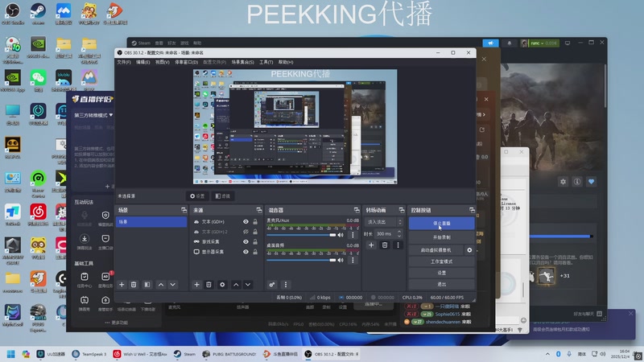The image size is (644, 362).
Task: Open Steam window notification bell
Action: click(x=510, y=43)
